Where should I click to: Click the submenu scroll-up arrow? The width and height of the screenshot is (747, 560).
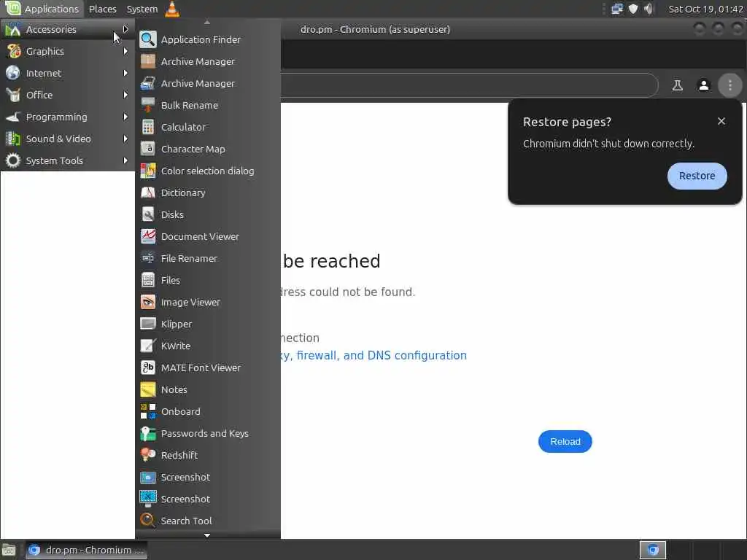pyautogui.click(x=207, y=22)
